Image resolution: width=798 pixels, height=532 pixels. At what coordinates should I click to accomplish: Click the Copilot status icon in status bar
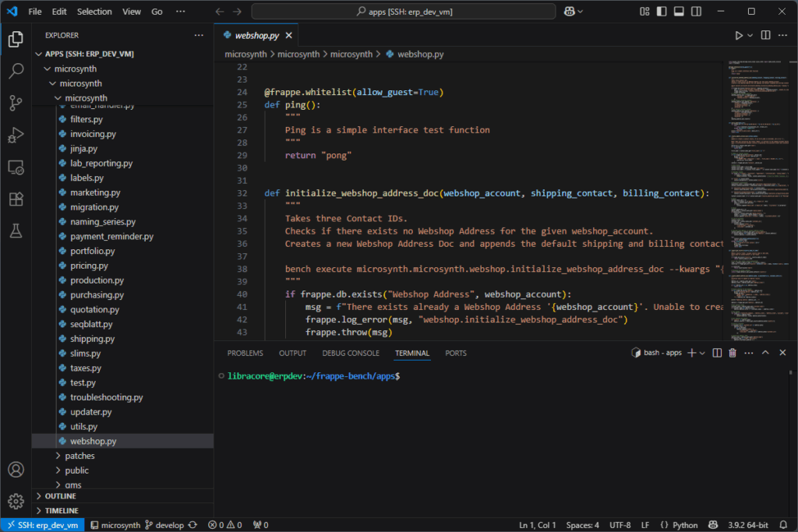(713, 525)
